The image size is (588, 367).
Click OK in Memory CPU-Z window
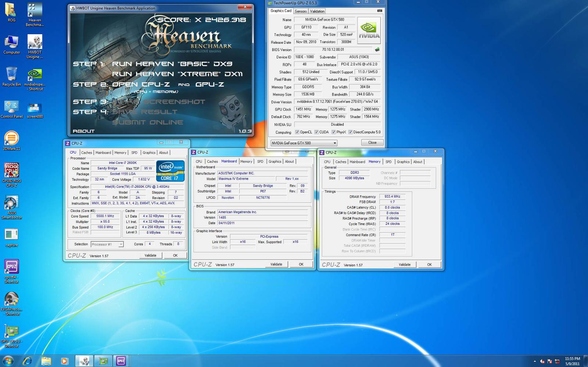429,265
